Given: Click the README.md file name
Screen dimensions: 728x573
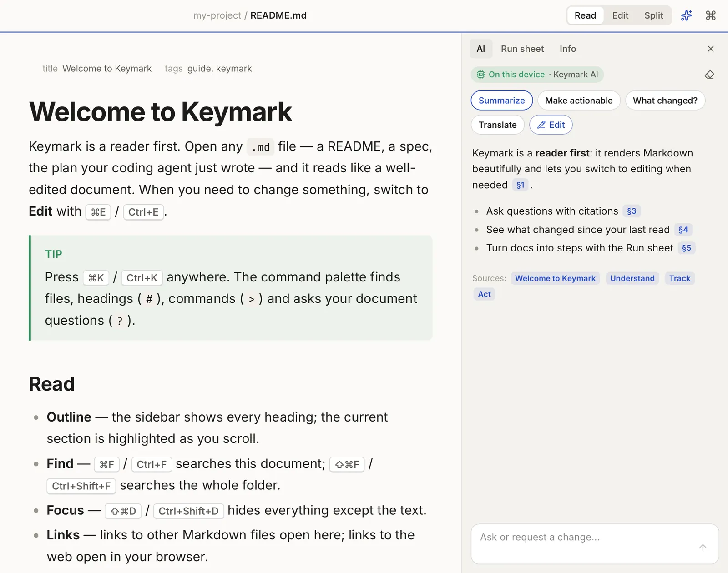Looking at the screenshot, I should click(x=278, y=15).
